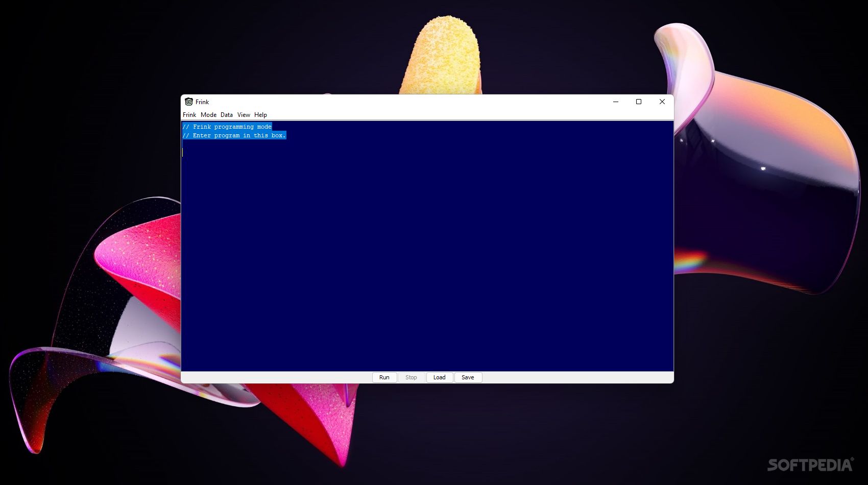Save the program with Save button
This screenshot has width=868, height=485.
tap(468, 377)
